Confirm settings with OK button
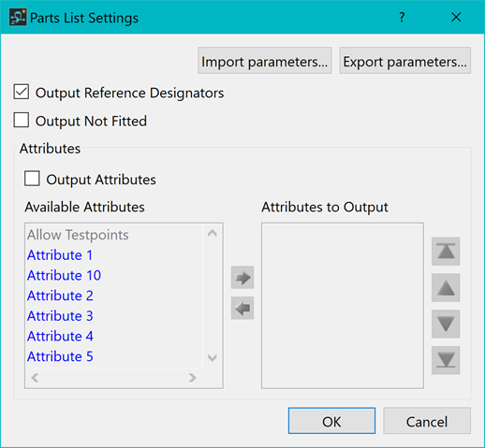 pos(331,421)
